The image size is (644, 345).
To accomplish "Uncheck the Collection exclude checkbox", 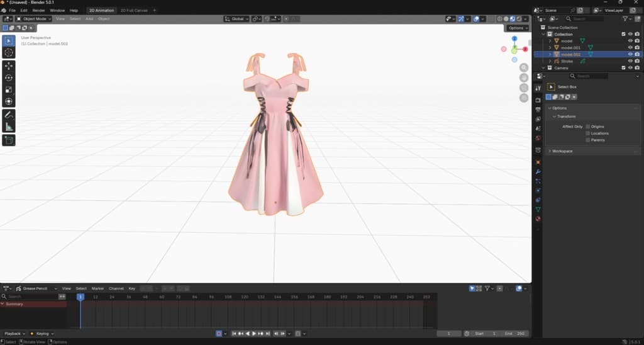I will coord(623,34).
